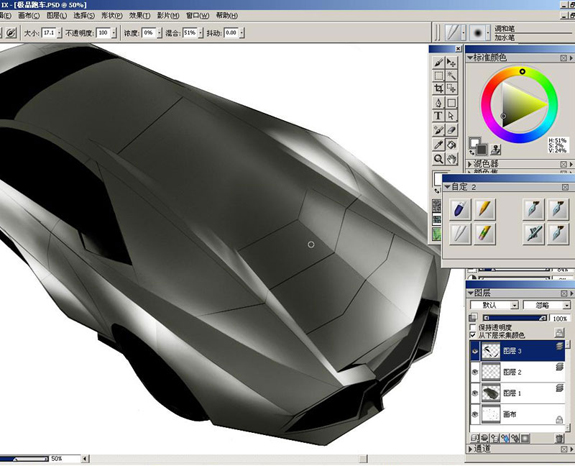Click the 不透明度 opacity input field
Image resolution: width=575 pixels, height=466 pixels.
(x=103, y=33)
